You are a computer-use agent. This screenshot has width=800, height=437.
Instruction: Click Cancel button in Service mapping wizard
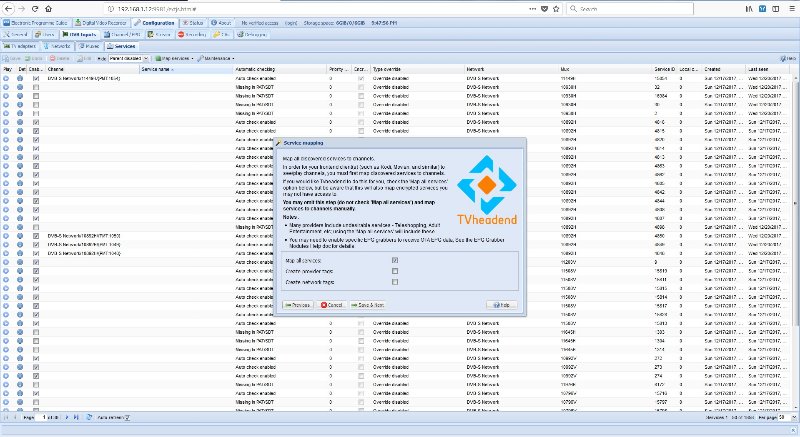pyautogui.click(x=331, y=305)
